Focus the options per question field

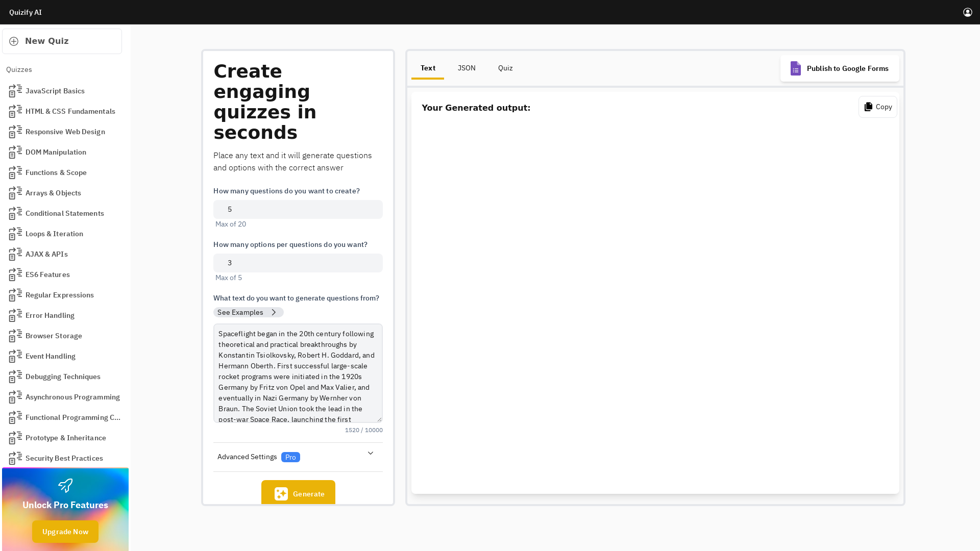(x=298, y=263)
